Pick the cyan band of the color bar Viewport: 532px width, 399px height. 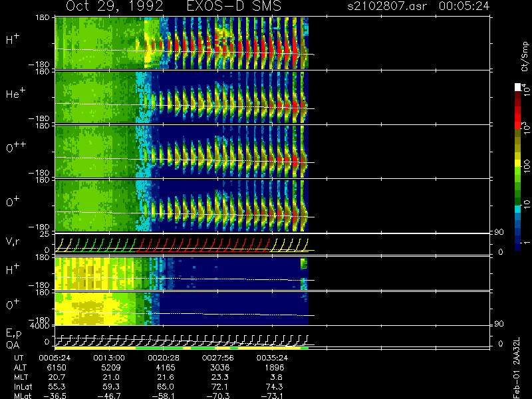(518, 209)
